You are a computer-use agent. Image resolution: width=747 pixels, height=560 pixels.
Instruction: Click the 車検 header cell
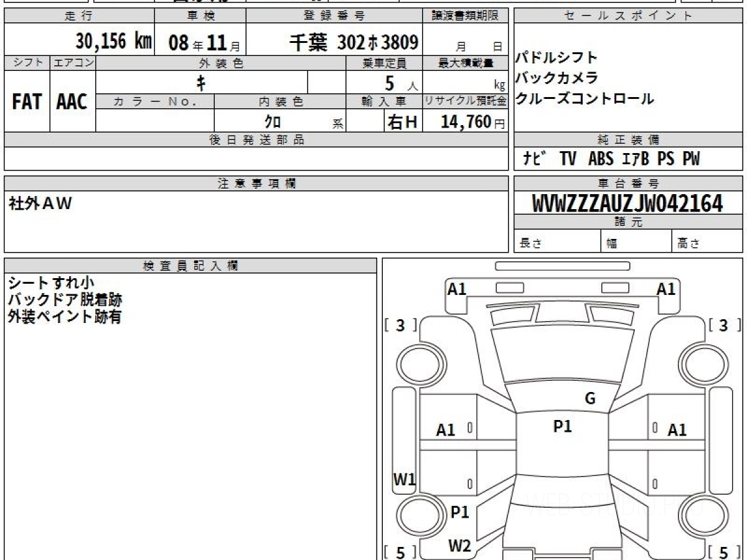tap(200, 16)
